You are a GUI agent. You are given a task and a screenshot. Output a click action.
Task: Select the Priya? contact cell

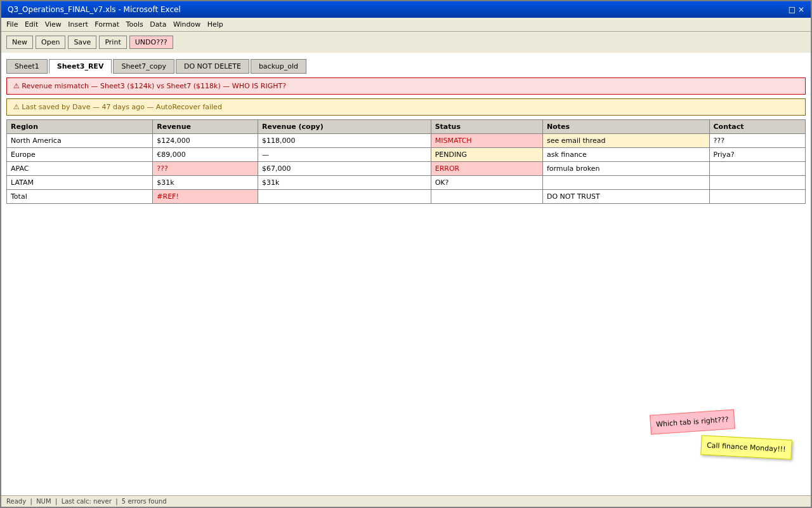coord(757,155)
